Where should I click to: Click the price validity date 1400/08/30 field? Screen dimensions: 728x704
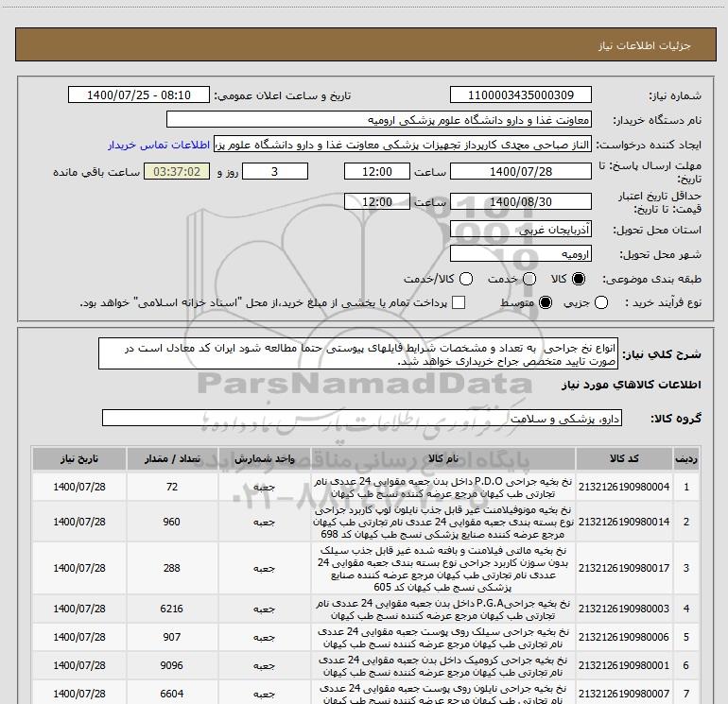click(x=521, y=202)
